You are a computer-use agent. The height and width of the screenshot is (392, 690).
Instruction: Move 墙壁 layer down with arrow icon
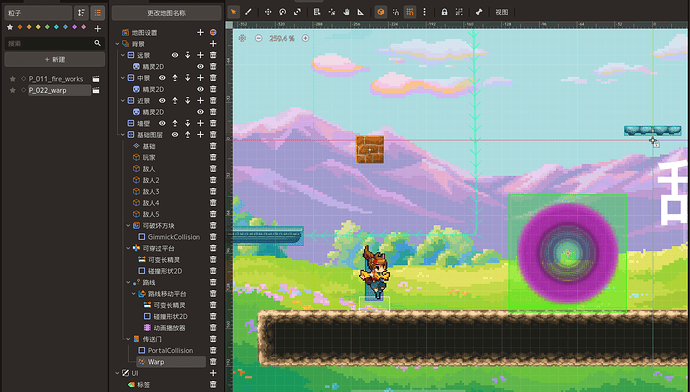[187, 123]
